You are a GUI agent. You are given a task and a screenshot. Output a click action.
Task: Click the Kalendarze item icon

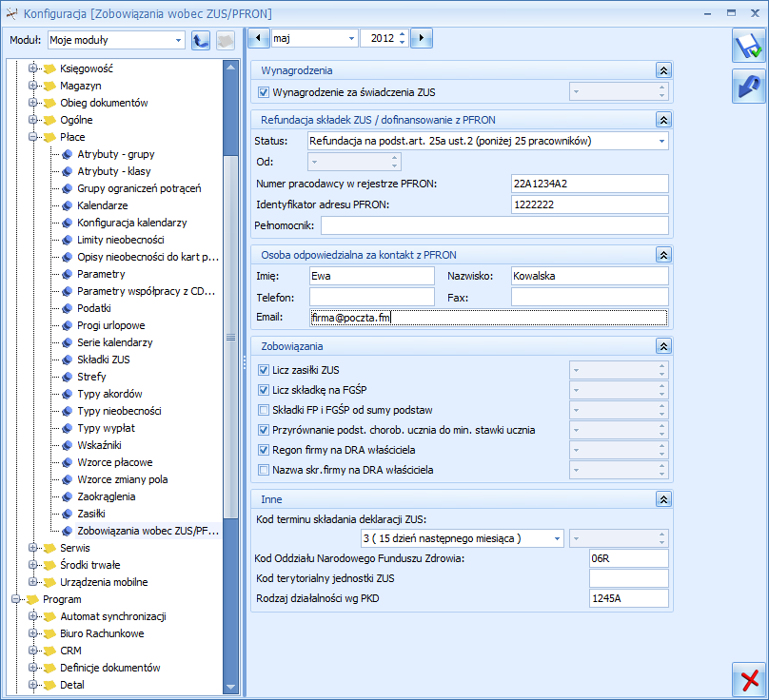(68, 205)
